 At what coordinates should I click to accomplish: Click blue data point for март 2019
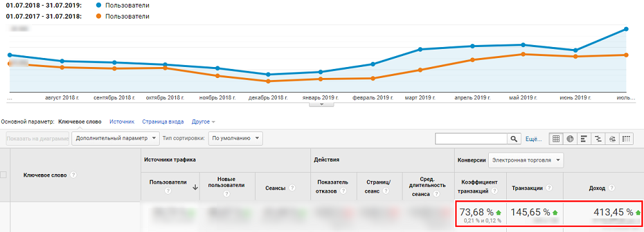point(420,50)
